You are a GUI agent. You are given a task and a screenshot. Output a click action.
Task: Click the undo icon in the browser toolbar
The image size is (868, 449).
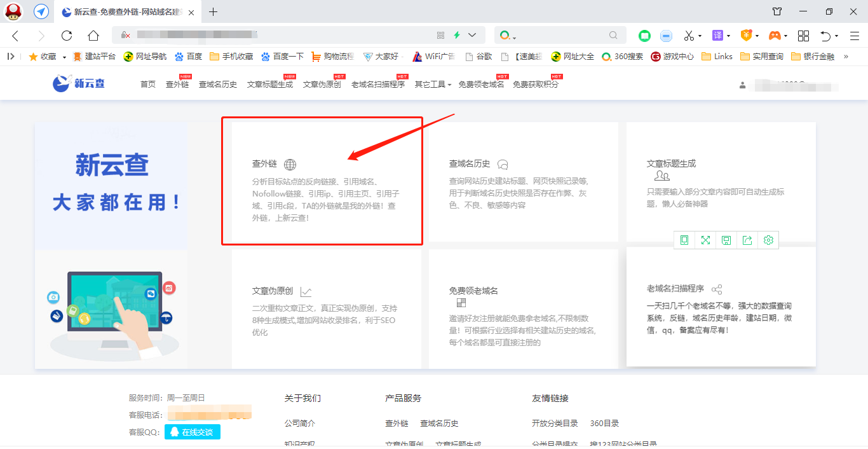tap(827, 35)
